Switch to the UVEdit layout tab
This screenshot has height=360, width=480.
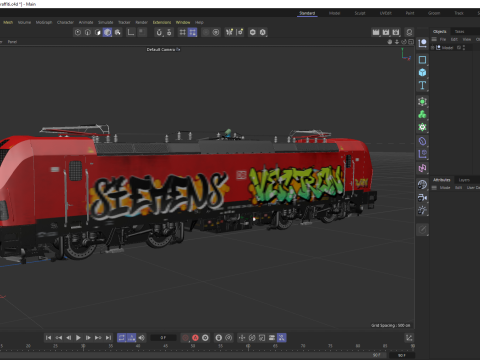pyautogui.click(x=386, y=13)
